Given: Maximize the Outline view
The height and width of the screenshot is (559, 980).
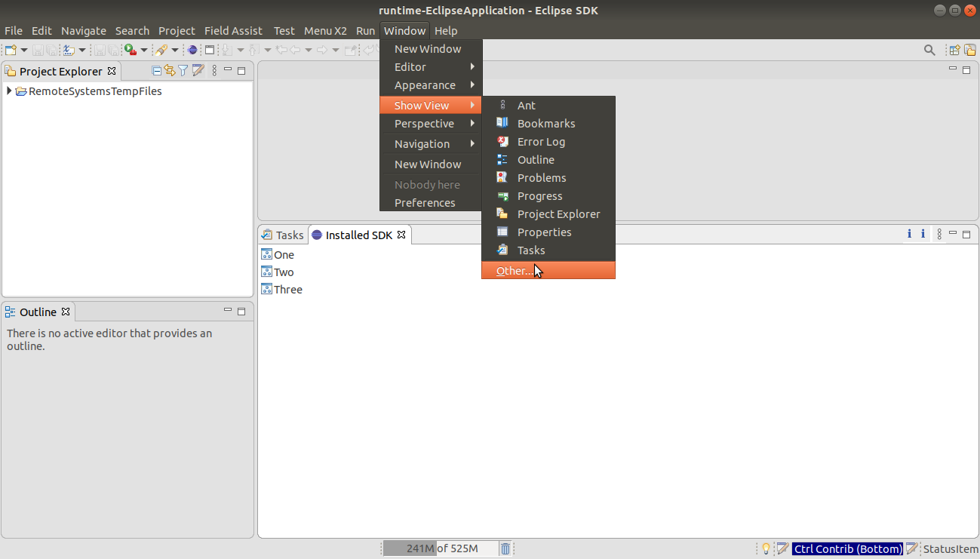Looking at the screenshot, I should (241, 312).
